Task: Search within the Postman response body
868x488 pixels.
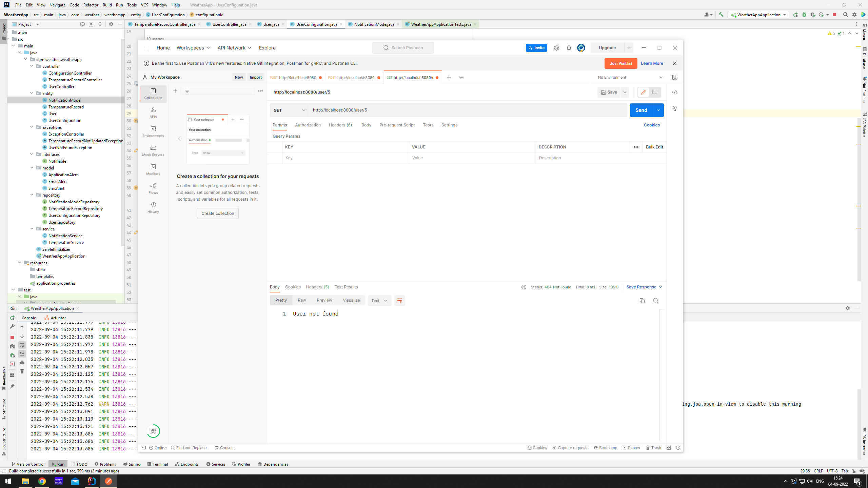Action: pyautogui.click(x=656, y=301)
